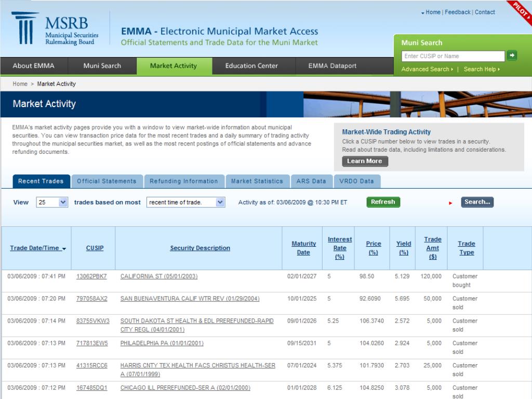
Task: Click Contact link at top
Action: (485, 12)
